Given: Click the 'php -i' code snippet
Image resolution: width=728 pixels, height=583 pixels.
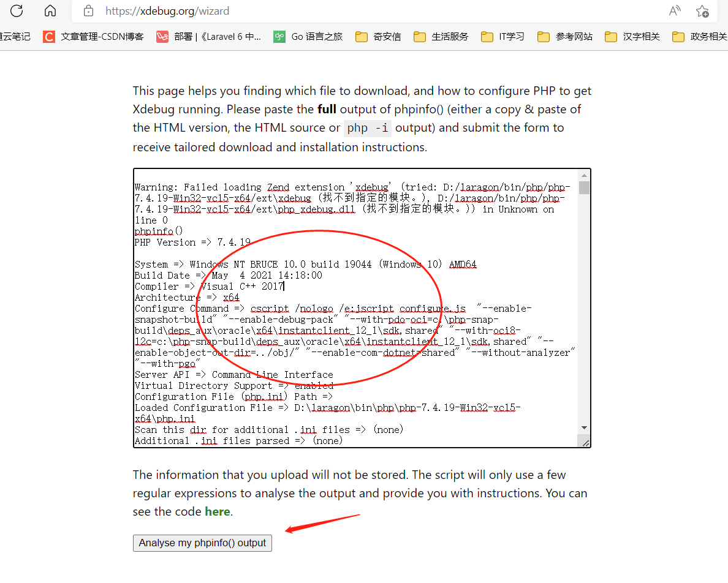Looking at the screenshot, I should (x=368, y=128).
